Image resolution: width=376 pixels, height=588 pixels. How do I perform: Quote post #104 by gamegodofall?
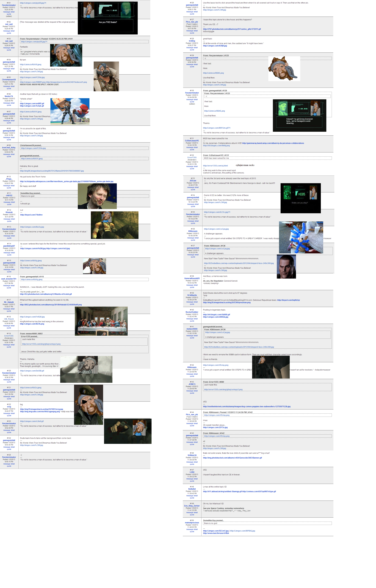[x=9, y=71]
